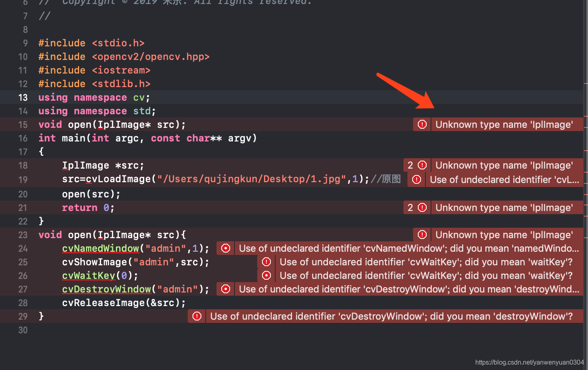This screenshot has width=588, height=370.
Task: Click the error icon on line 21
Action: 422,207
